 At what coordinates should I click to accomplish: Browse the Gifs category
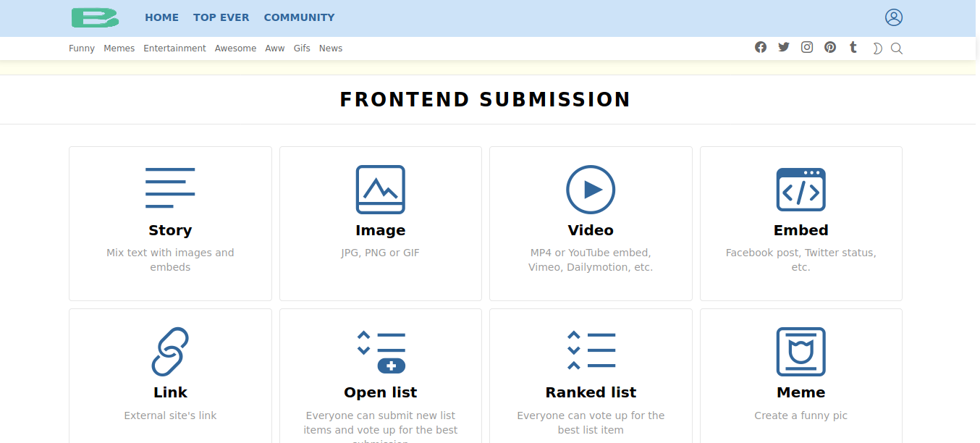pos(302,48)
